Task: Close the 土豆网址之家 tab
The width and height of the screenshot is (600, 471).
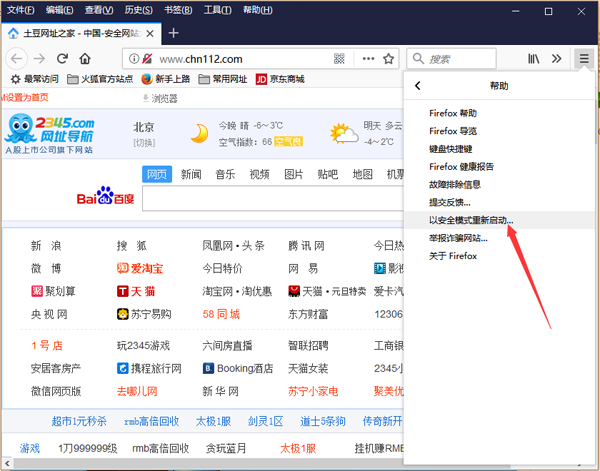Action: (150, 34)
